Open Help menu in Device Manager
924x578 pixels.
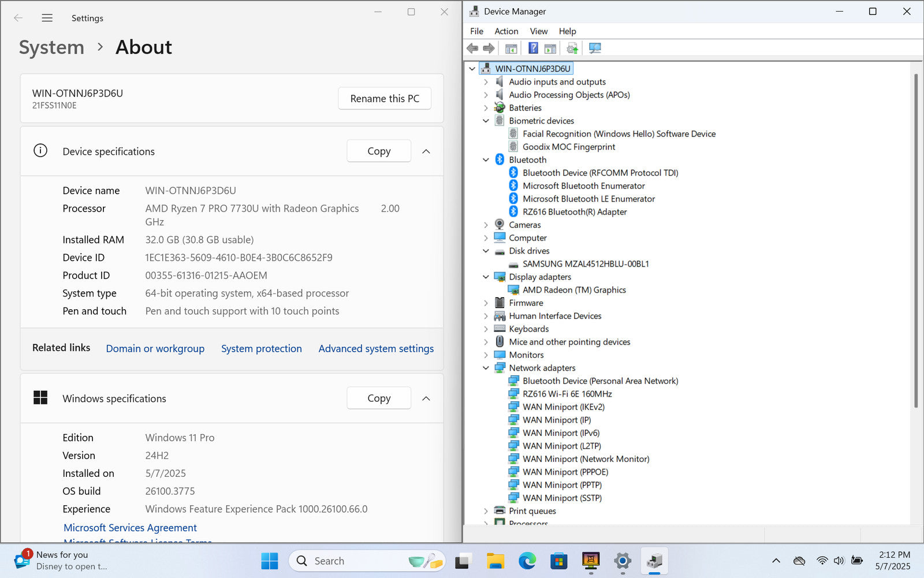coord(567,31)
